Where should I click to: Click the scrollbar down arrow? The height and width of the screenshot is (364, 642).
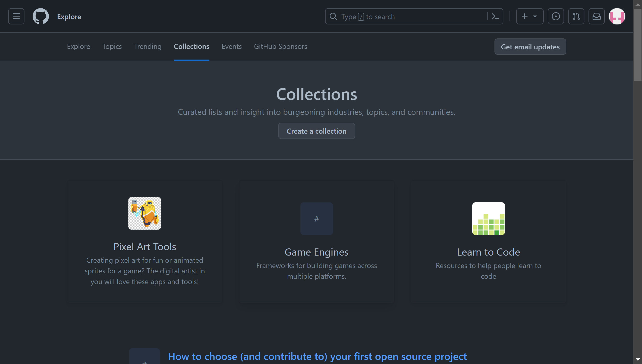coord(637,359)
